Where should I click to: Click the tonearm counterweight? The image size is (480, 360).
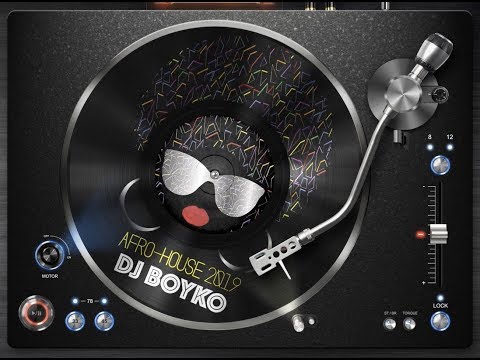tap(434, 51)
